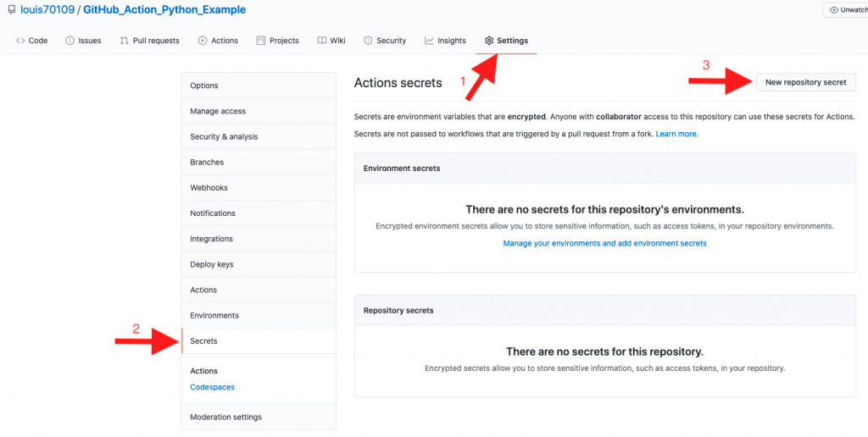Click the Code tab angle-brackets icon

click(20, 41)
